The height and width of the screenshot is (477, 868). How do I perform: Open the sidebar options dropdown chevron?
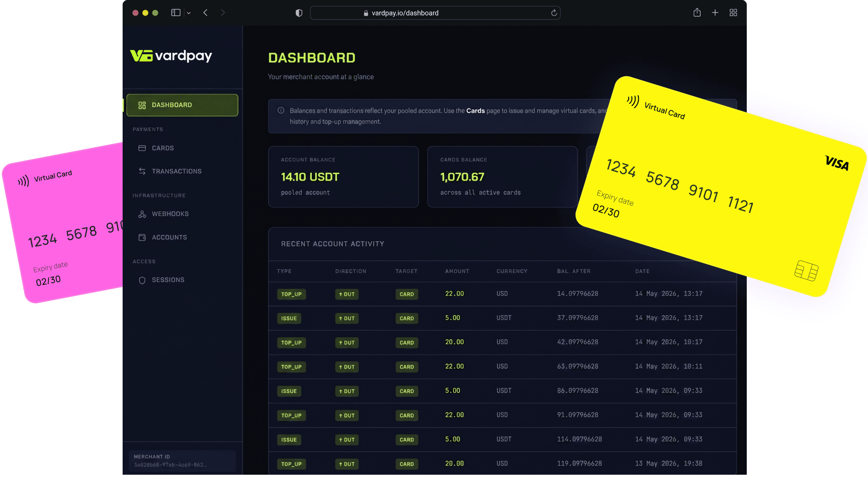[x=189, y=13]
